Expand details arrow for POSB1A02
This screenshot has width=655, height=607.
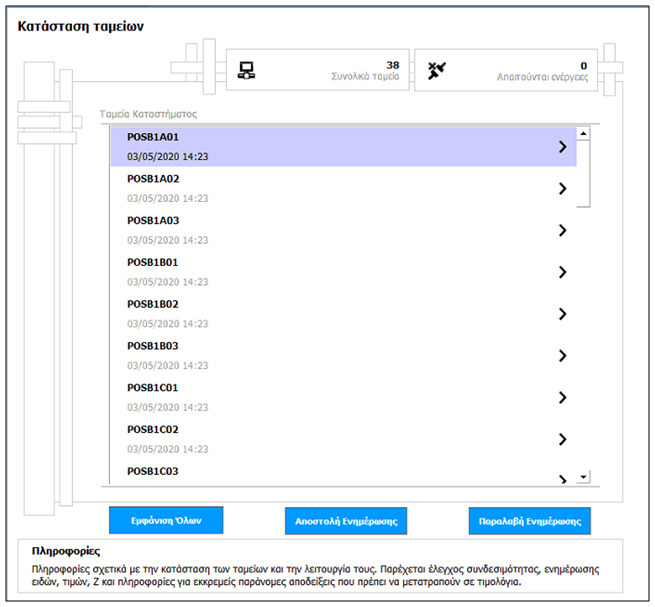tap(562, 188)
